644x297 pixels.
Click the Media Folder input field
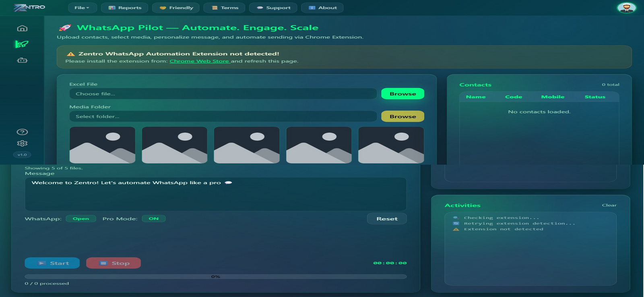coord(223,116)
